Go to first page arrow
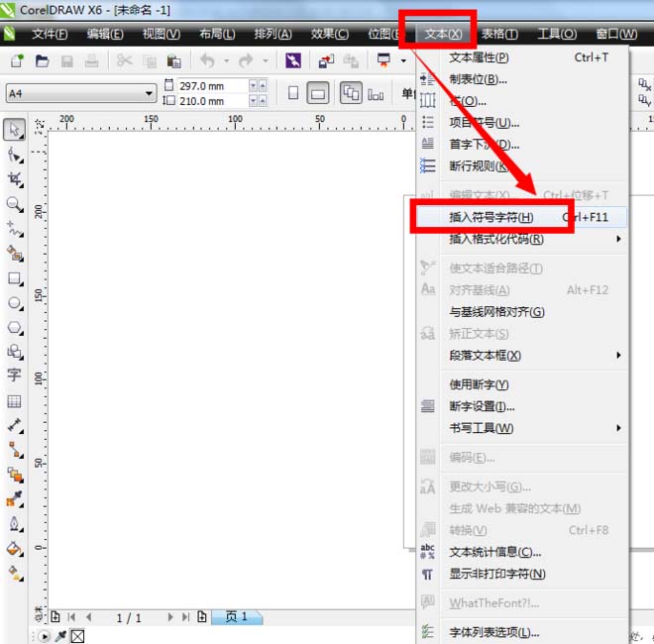654x644 pixels. 71,617
